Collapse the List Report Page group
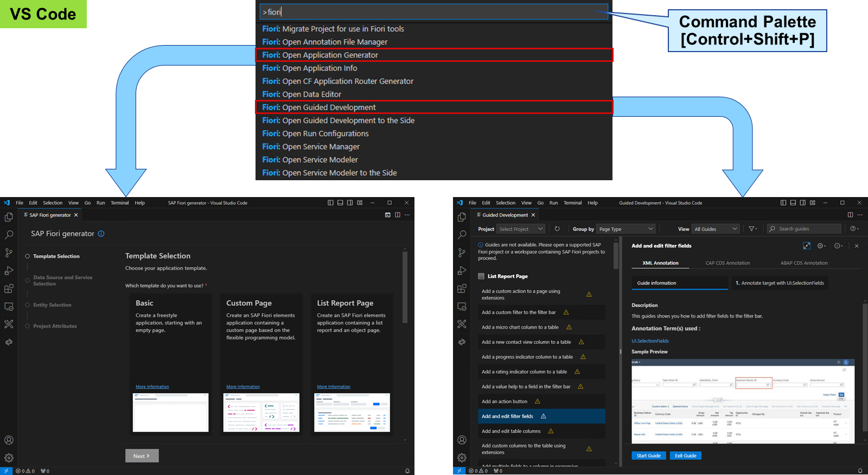The image size is (868, 475). (503, 276)
